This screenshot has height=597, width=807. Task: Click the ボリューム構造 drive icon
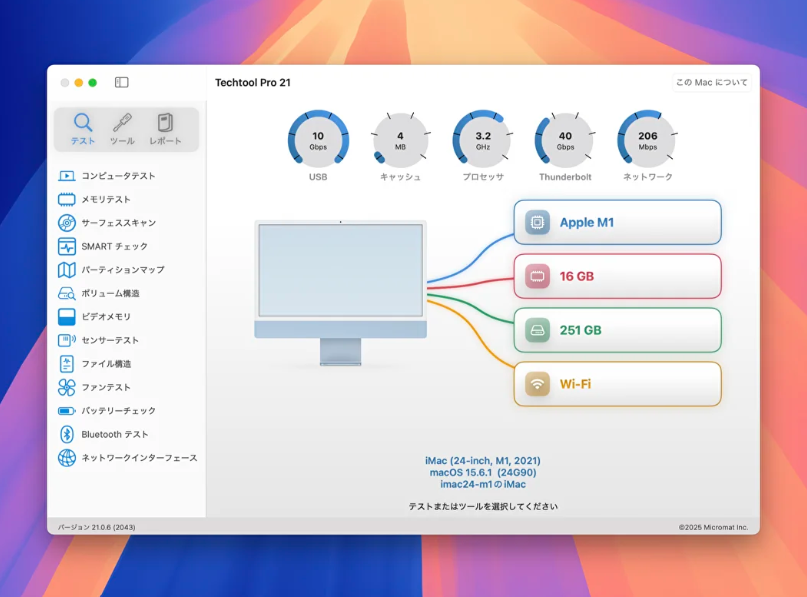coord(66,293)
